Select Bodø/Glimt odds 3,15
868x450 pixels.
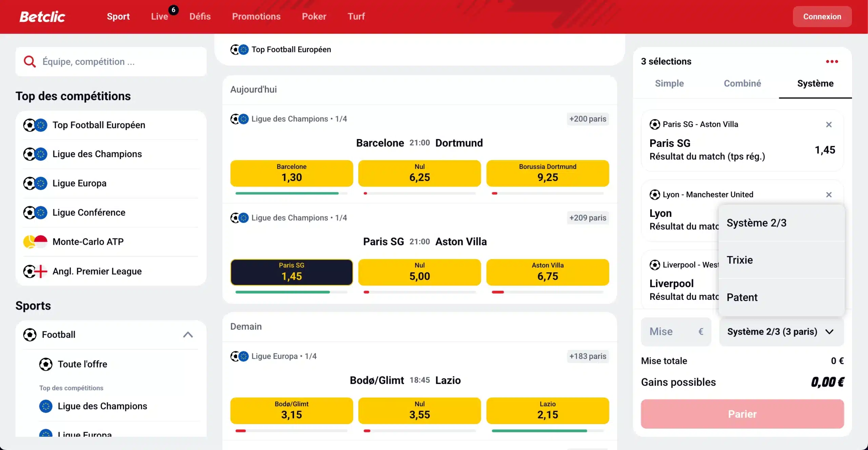pos(292,411)
